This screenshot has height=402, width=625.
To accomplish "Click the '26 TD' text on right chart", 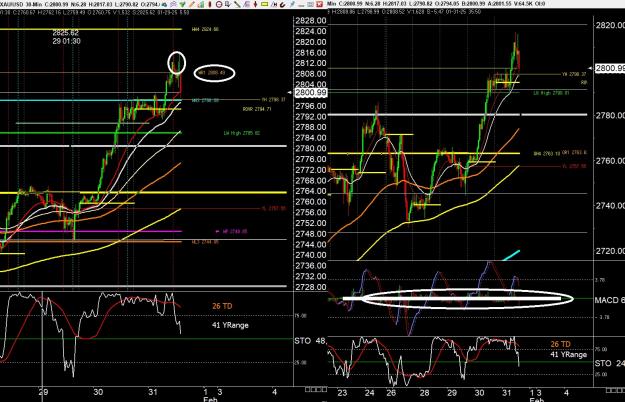I will [x=560, y=344].
